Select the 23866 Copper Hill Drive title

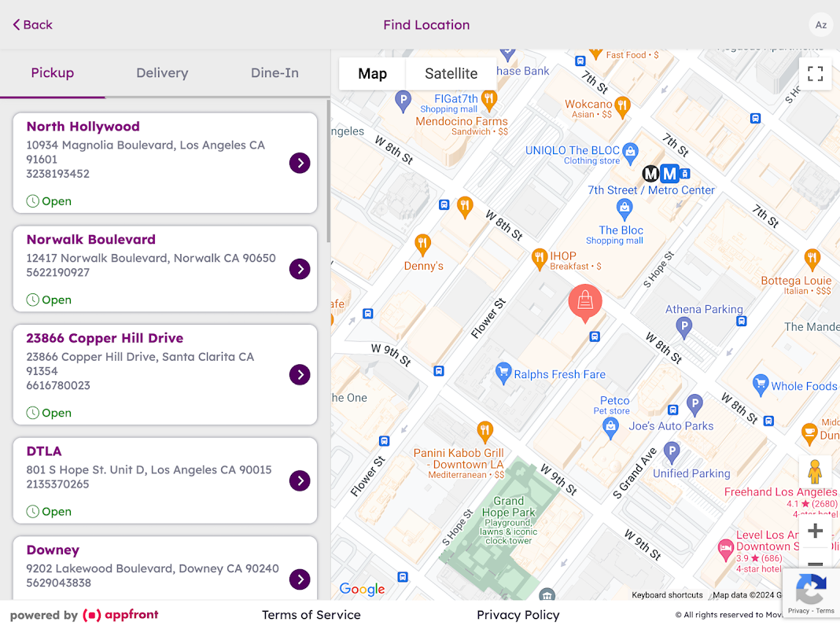click(x=105, y=338)
